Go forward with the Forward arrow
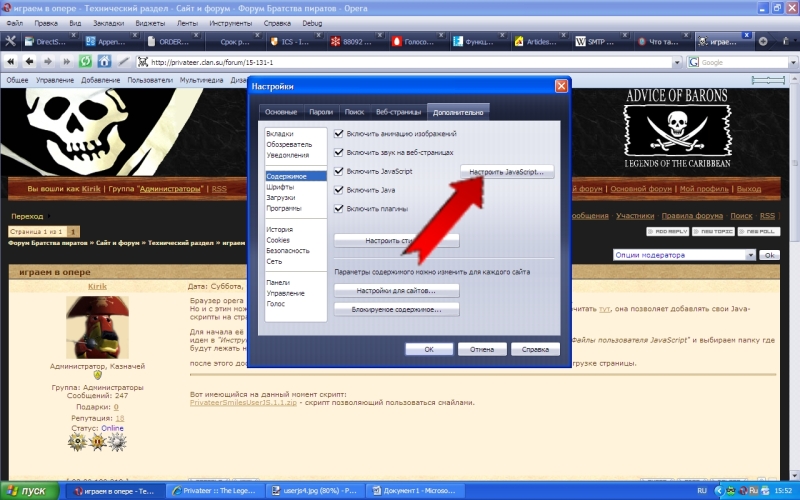Screen dimensions: 800x500 pyautogui.click(x=48, y=62)
